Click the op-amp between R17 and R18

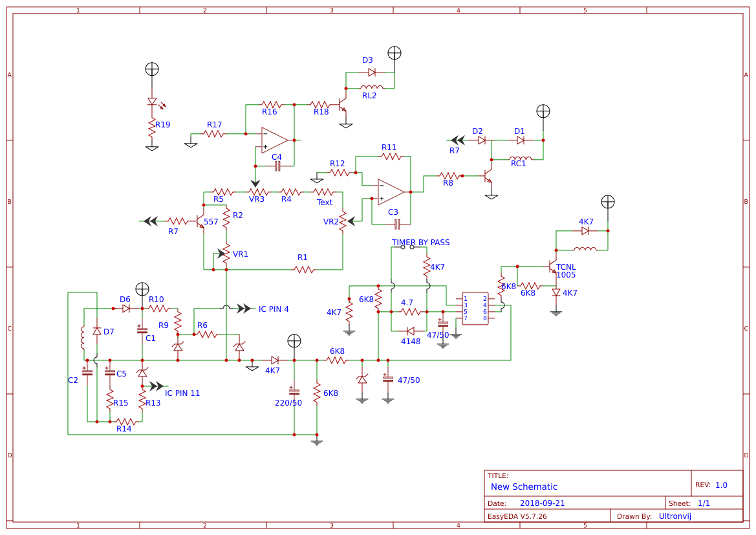(x=273, y=140)
